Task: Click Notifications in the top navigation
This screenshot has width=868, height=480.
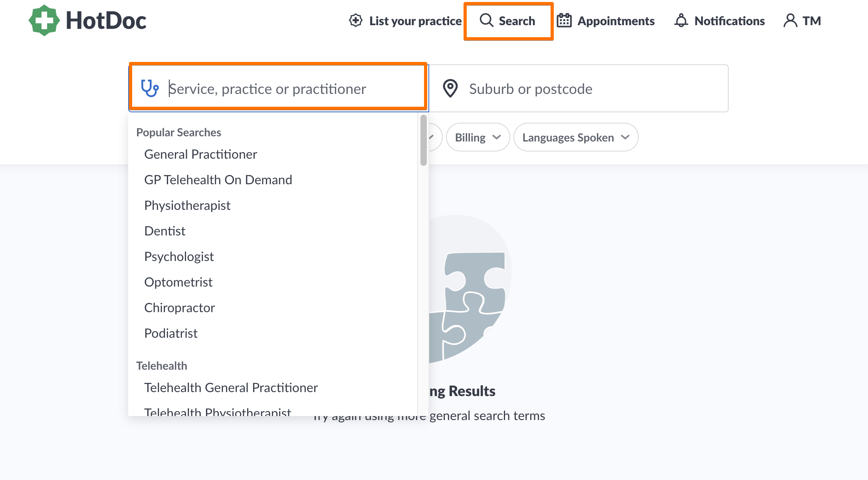Action: point(729,21)
